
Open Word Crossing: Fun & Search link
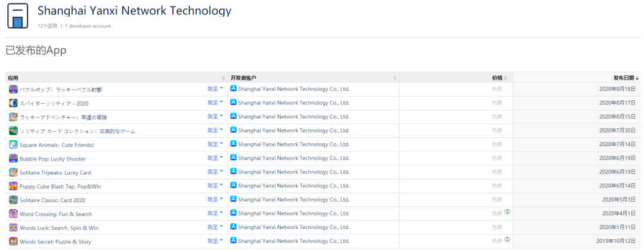click(x=56, y=214)
